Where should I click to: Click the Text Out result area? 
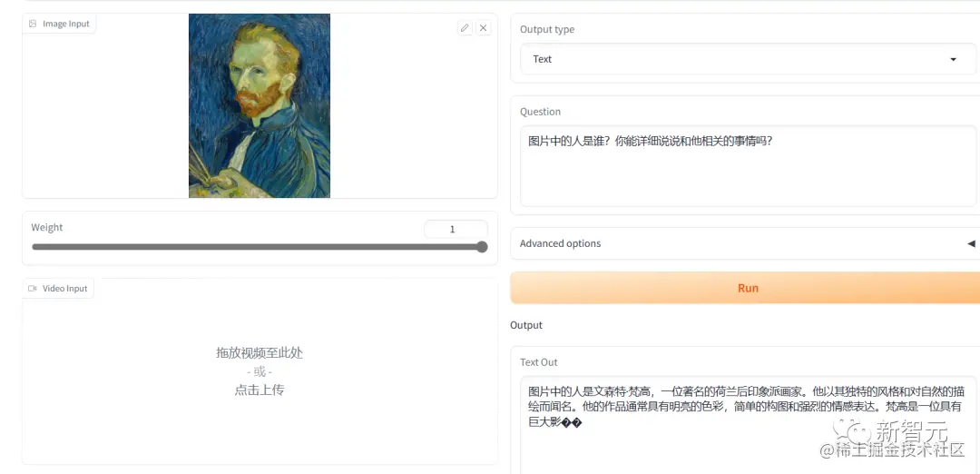coord(748,425)
